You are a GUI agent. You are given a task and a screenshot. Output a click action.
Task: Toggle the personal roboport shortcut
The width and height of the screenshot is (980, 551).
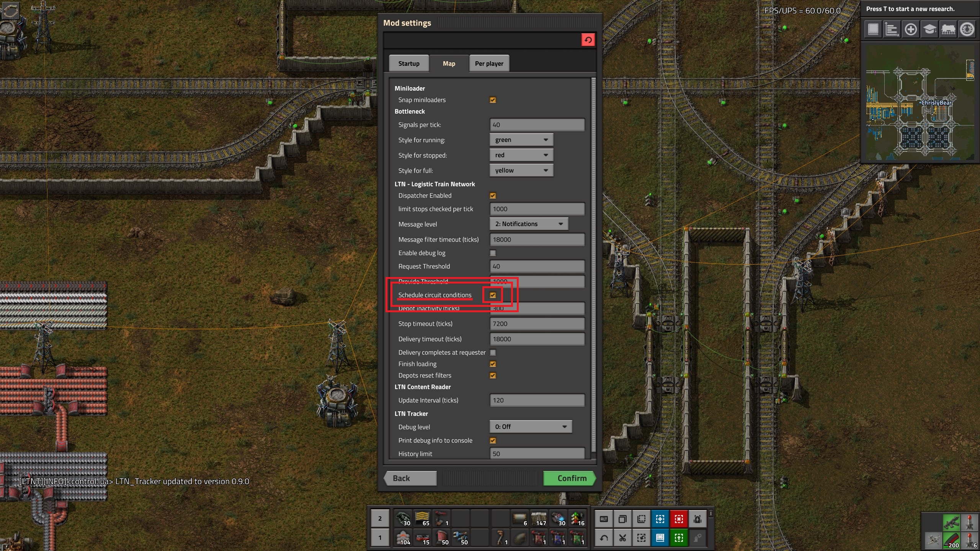(697, 519)
